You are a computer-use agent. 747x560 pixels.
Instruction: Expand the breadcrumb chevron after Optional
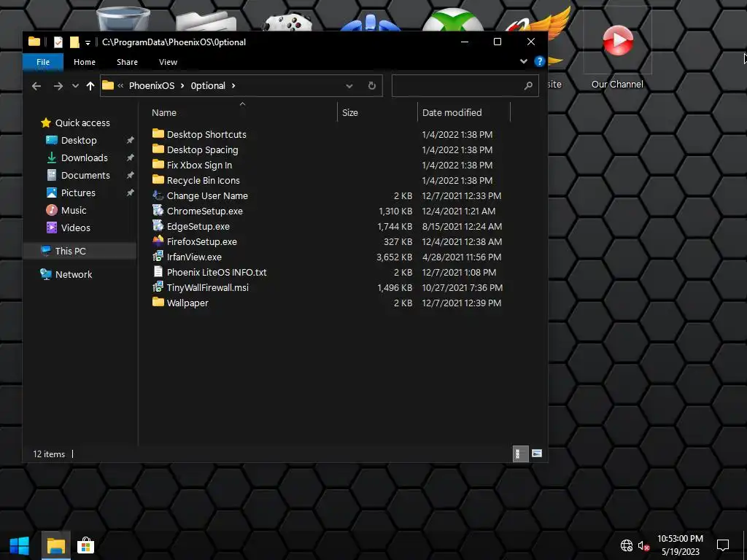(233, 86)
